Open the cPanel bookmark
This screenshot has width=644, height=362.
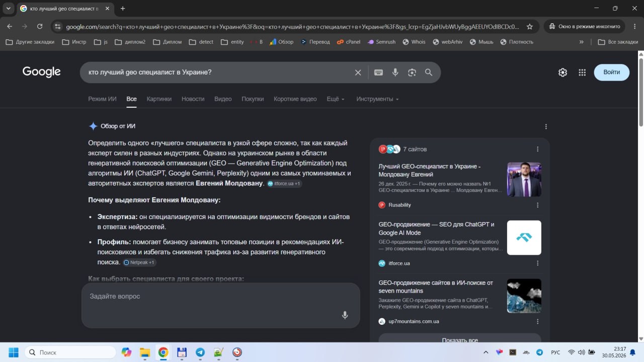[x=349, y=42]
